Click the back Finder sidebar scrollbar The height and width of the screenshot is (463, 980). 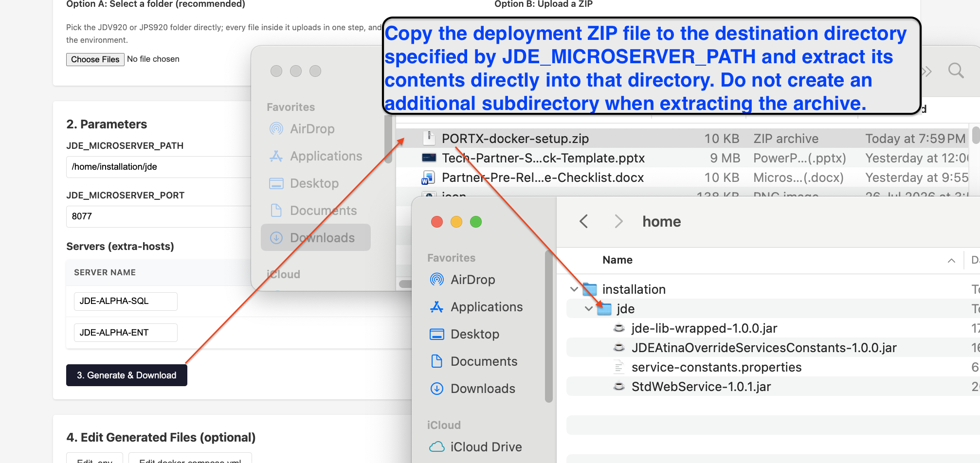tap(388, 139)
